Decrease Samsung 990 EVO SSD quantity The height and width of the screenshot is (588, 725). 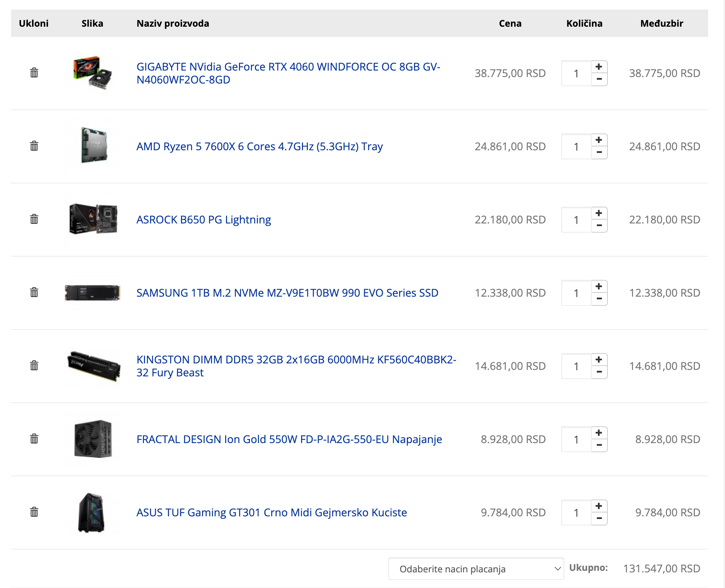point(599,299)
